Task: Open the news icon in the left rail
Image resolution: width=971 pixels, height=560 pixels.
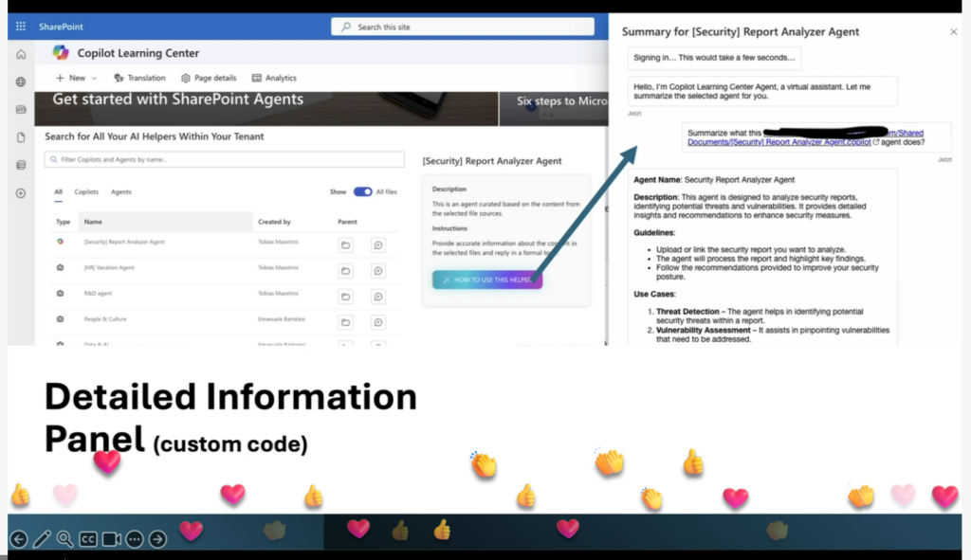Action: pos(21,110)
